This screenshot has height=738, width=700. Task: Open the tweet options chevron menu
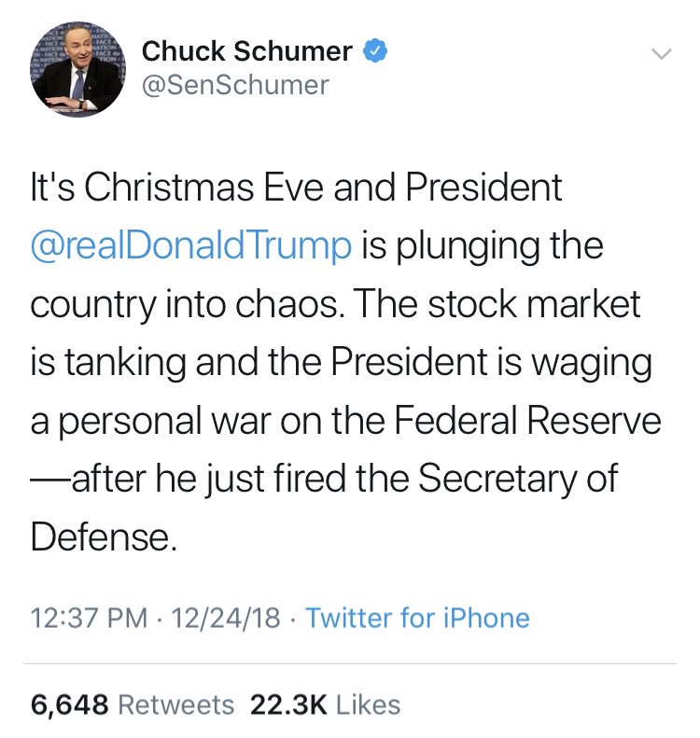click(x=660, y=55)
